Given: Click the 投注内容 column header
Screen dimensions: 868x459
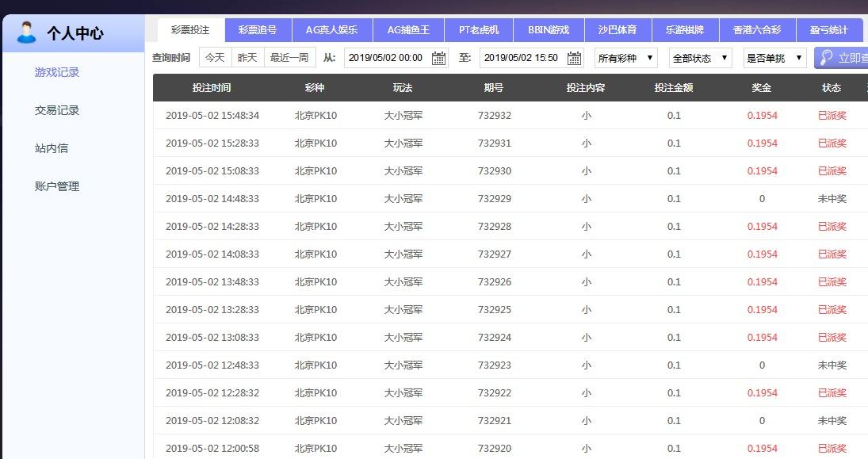Looking at the screenshot, I should 586,87.
